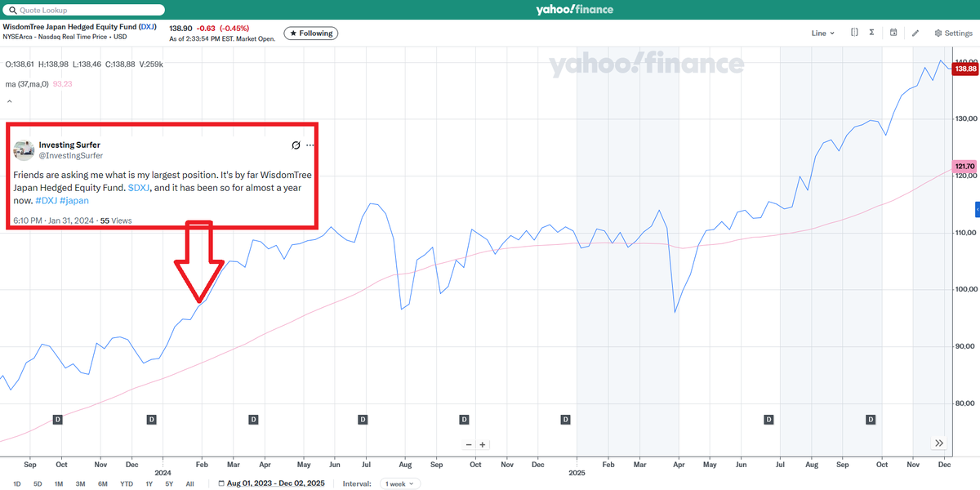The height and width of the screenshot is (490, 980).
Task: Click the double-arrow jump to latest button
Action: click(x=939, y=443)
